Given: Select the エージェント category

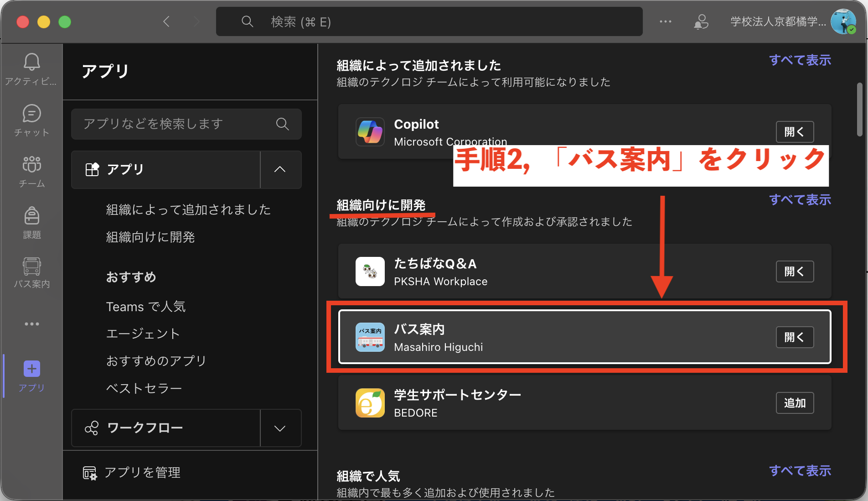Looking at the screenshot, I should 143,334.
